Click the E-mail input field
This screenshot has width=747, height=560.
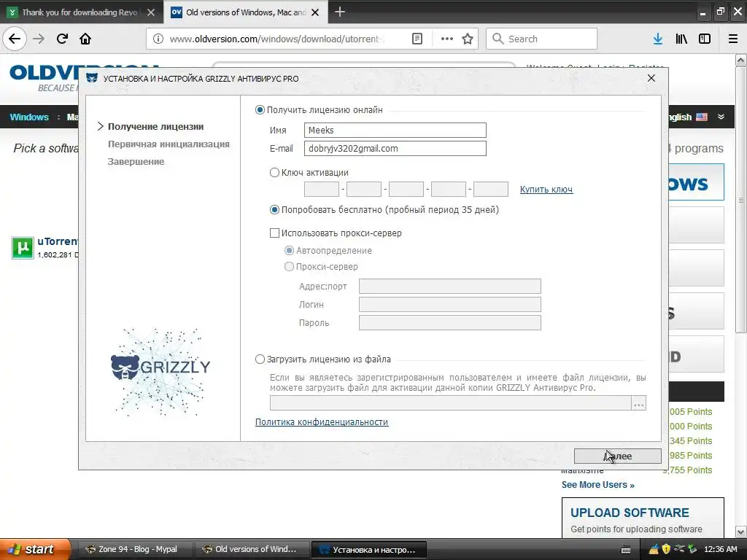click(395, 148)
